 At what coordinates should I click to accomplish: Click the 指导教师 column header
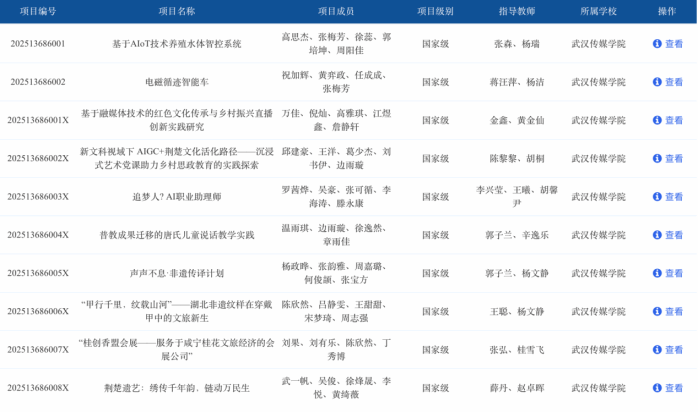click(517, 11)
